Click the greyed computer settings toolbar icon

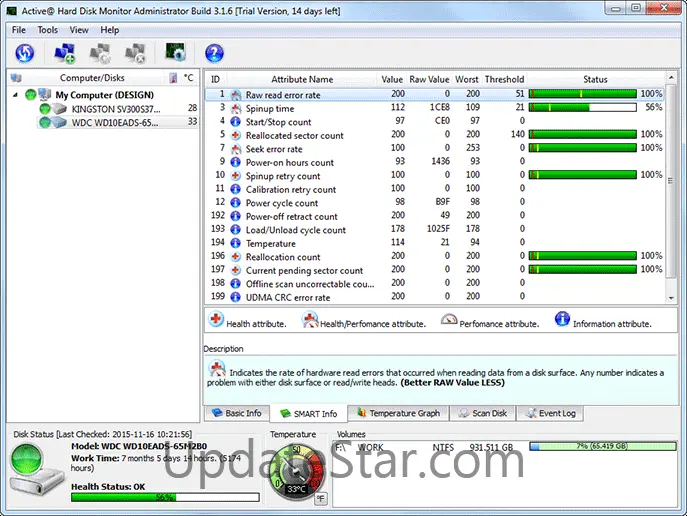pos(100,53)
